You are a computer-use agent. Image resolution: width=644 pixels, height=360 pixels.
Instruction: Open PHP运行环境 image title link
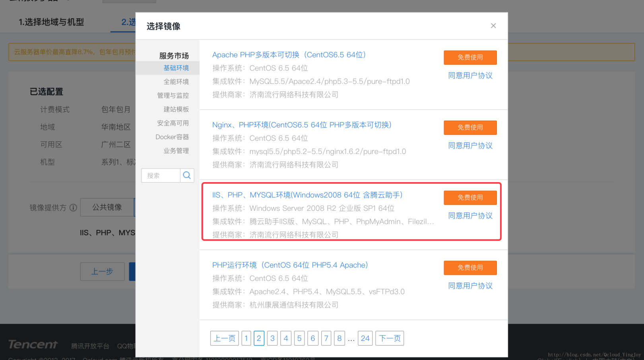pos(290,265)
